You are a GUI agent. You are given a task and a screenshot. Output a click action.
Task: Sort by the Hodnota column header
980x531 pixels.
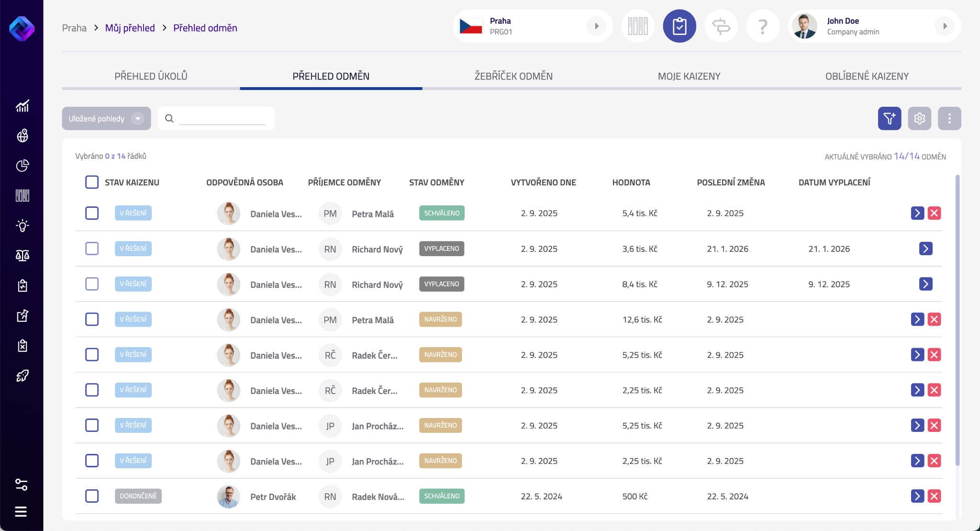pyautogui.click(x=631, y=182)
